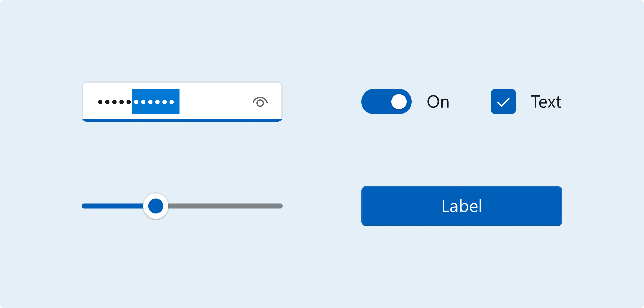Viewport: 644px width, 308px height.
Task: Set the slider to minimum at the blue track's start
Action: (x=84, y=206)
